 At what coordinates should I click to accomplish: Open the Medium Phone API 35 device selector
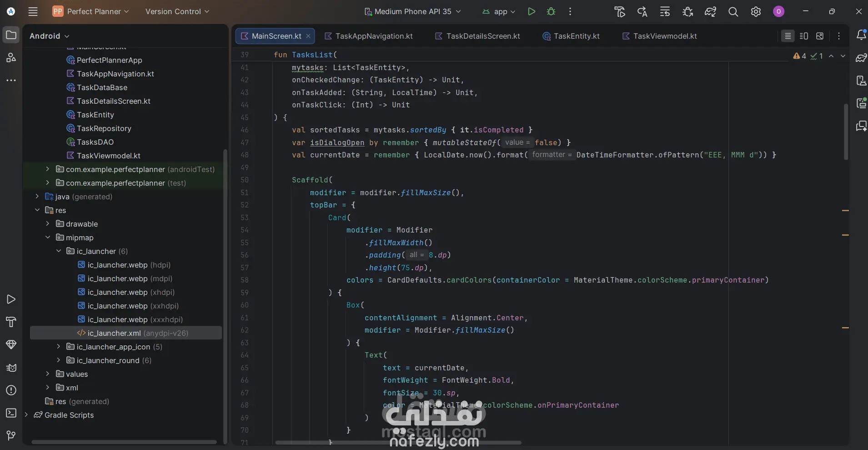[413, 11]
